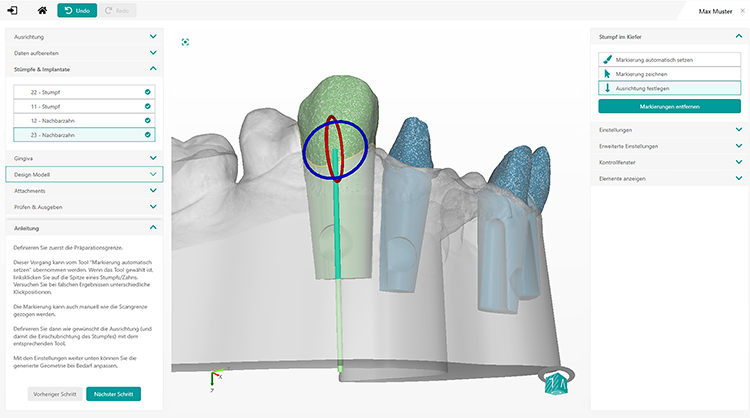Choose the 'Markierung zeichnen' cursor tool

(x=668, y=74)
